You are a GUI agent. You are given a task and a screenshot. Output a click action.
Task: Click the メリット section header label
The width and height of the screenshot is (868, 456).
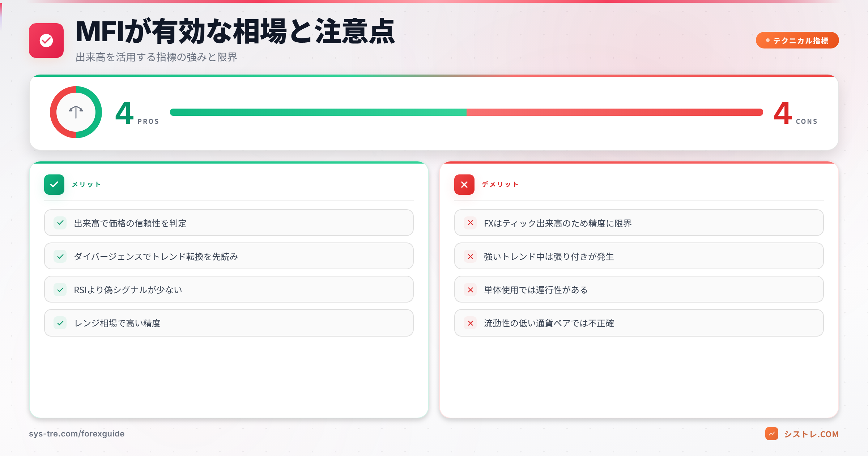86,185
